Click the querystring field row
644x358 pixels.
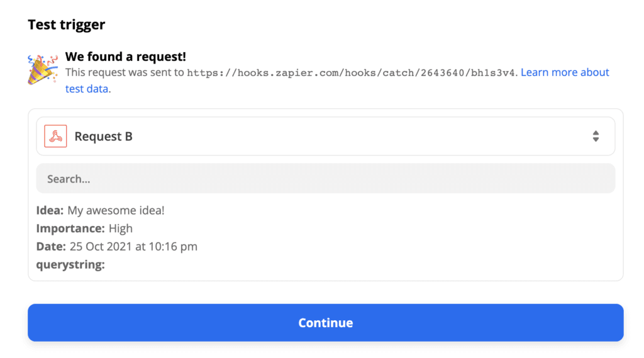[70, 264]
